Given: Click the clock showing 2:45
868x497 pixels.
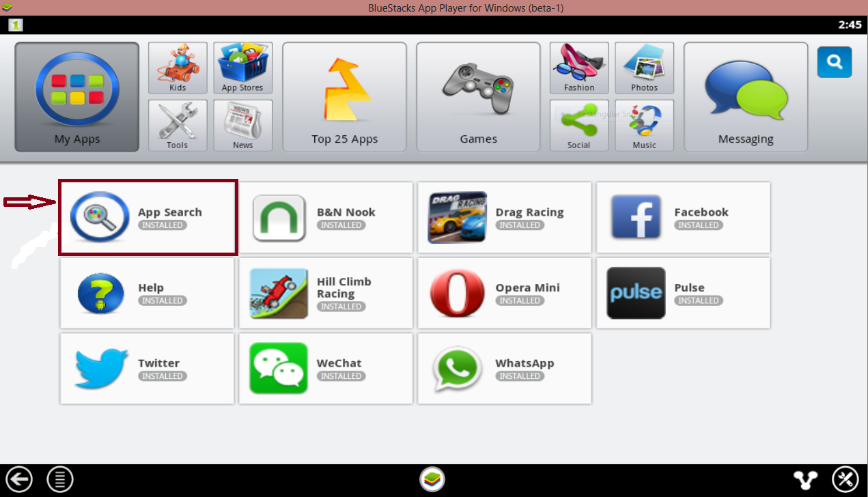Looking at the screenshot, I should click(850, 25).
